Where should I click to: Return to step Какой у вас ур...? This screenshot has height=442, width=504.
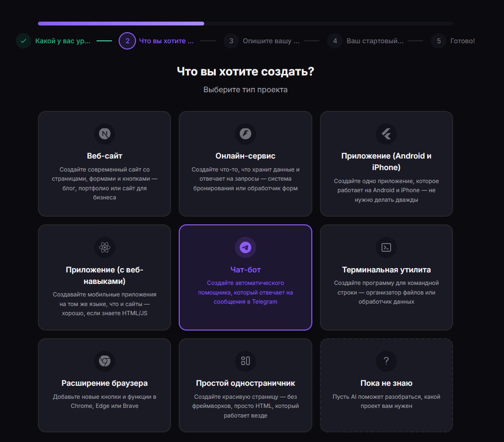click(62, 41)
